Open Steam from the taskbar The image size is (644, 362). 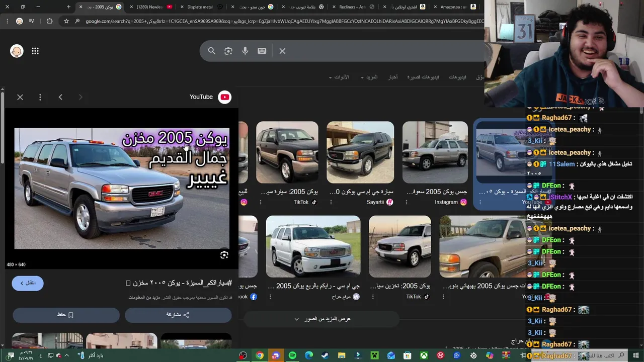click(325, 355)
